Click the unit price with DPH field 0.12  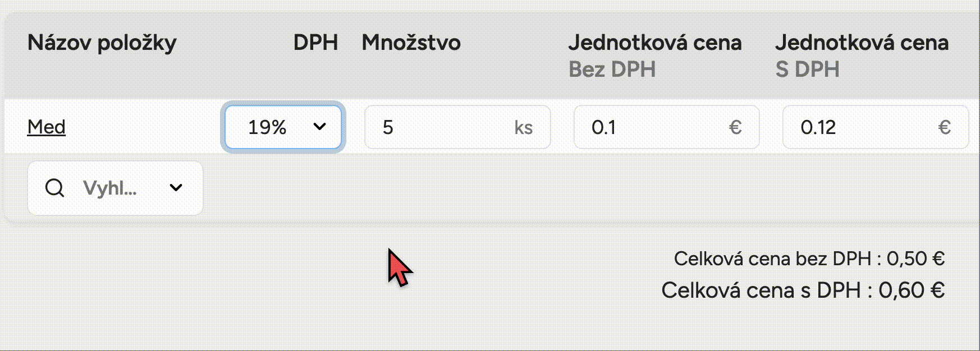pos(859,127)
